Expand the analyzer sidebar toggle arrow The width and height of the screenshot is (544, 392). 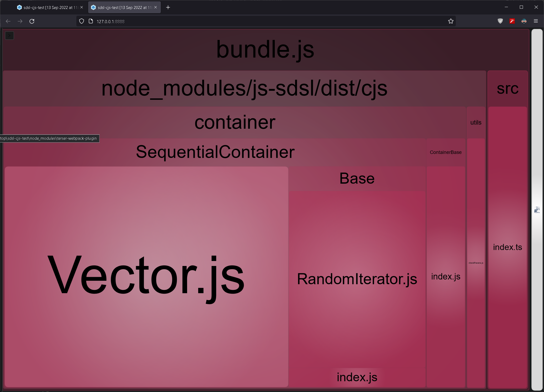(9, 36)
